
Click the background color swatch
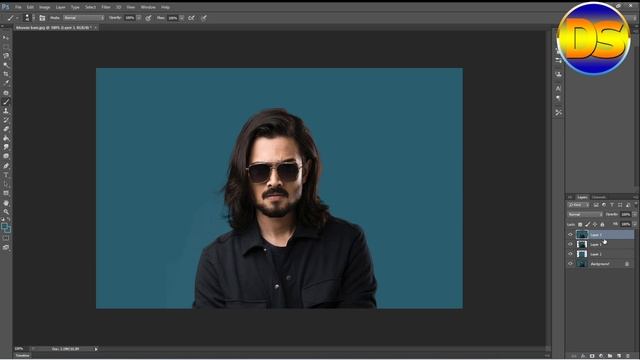point(8,229)
